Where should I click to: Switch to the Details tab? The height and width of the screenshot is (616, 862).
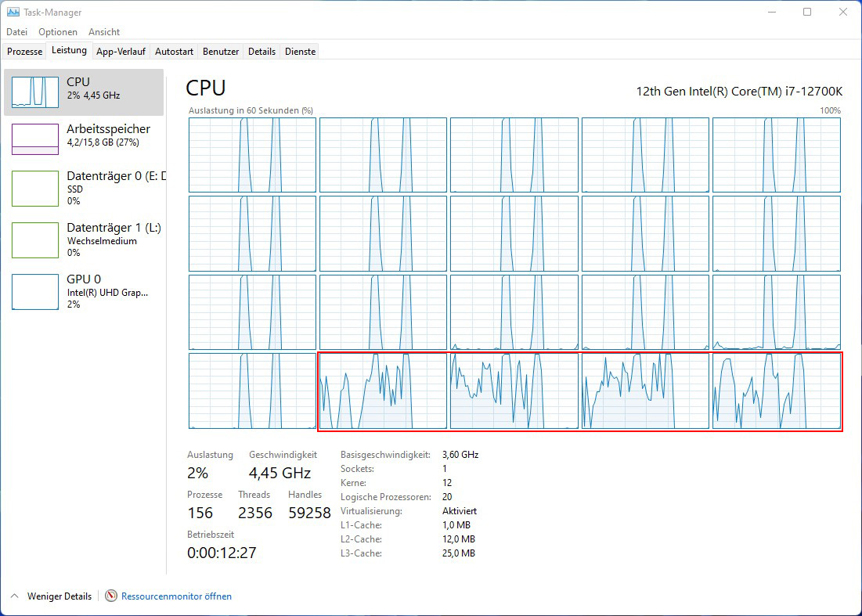coord(261,52)
